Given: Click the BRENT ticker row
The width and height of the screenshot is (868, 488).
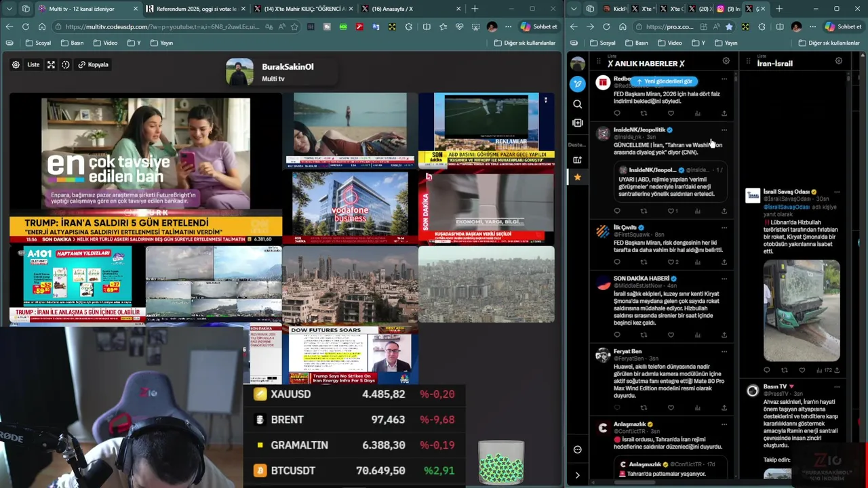Looking at the screenshot, I should point(354,420).
